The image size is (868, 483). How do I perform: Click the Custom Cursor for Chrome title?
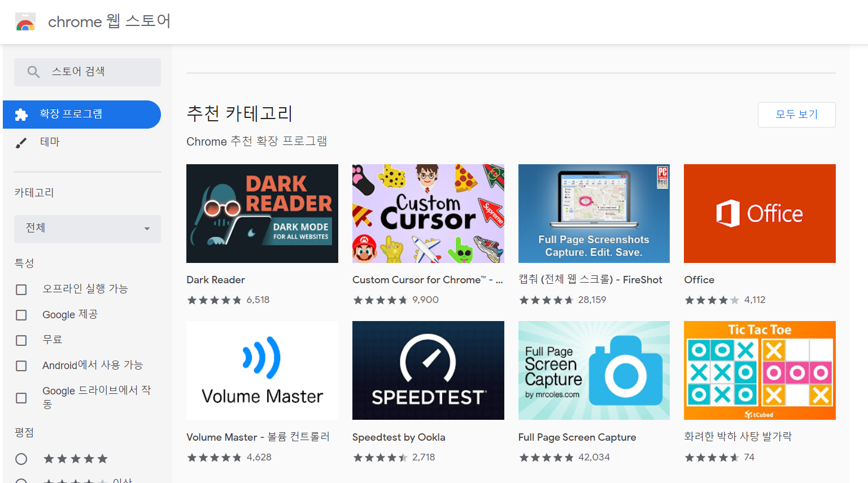coord(428,280)
